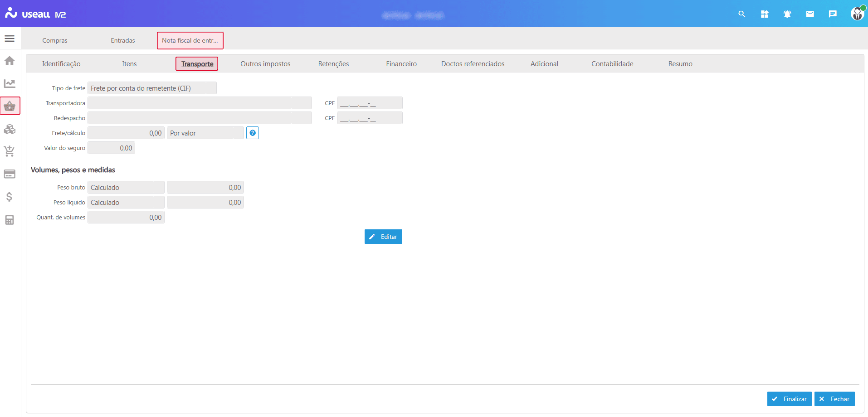868x417 pixels.
Task: Click into the Transportadora field
Action: 200,103
